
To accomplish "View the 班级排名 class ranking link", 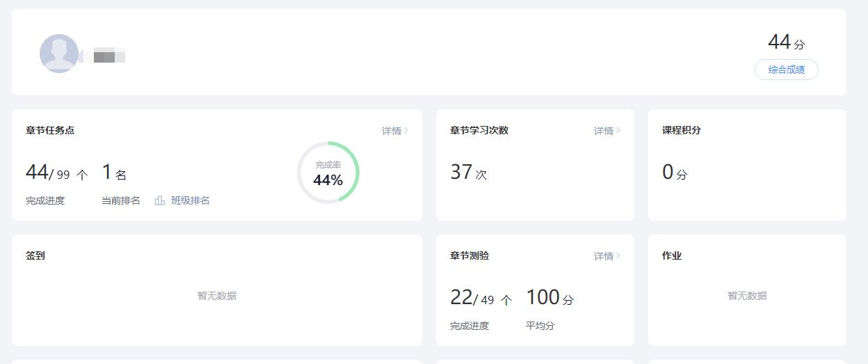I will (x=190, y=200).
